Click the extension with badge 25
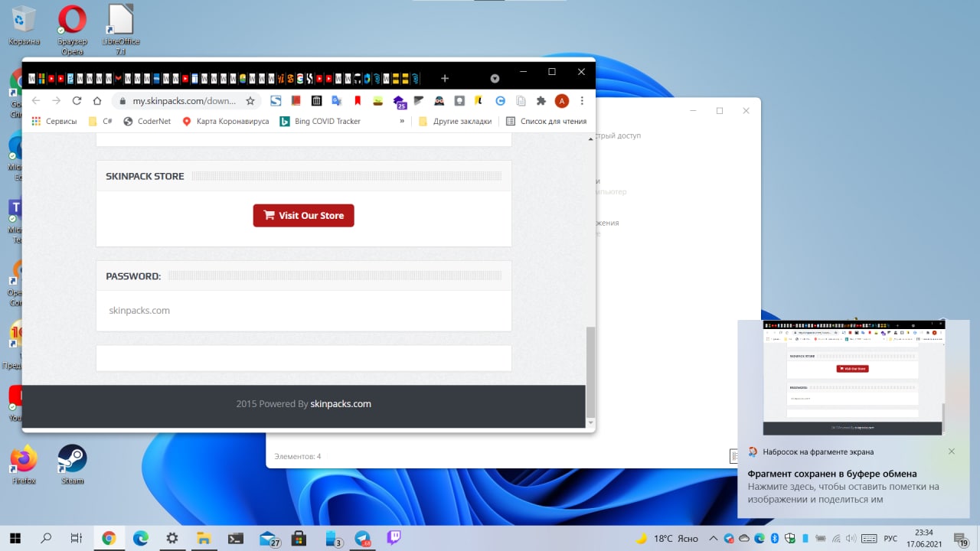This screenshot has width=980, height=551. (x=399, y=102)
